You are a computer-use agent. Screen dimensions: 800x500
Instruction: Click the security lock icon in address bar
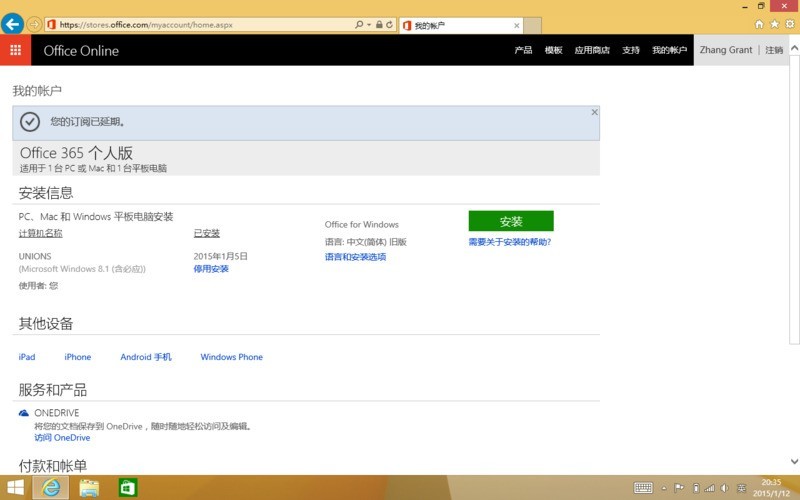pyautogui.click(x=379, y=24)
